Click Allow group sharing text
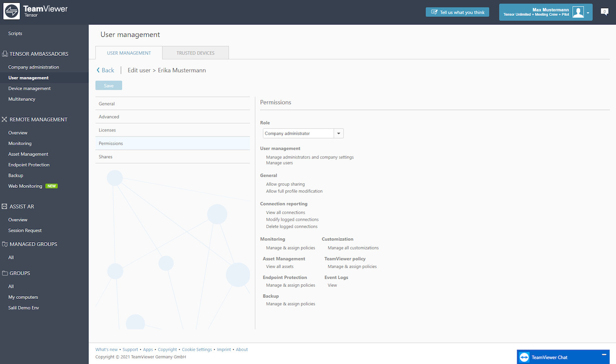This screenshot has height=364, width=616. [285, 184]
